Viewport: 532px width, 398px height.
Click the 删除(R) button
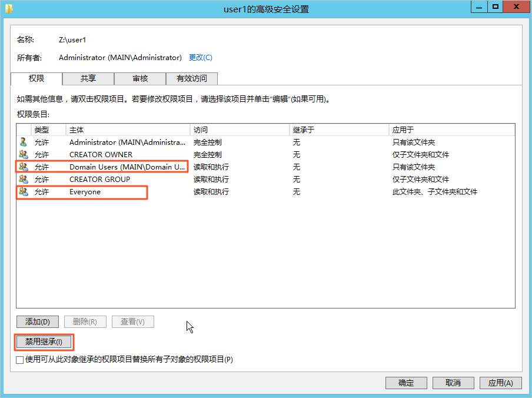[85, 321]
